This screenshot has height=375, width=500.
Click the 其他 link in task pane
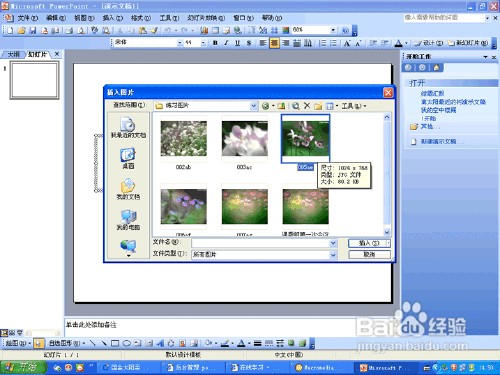click(x=427, y=127)
